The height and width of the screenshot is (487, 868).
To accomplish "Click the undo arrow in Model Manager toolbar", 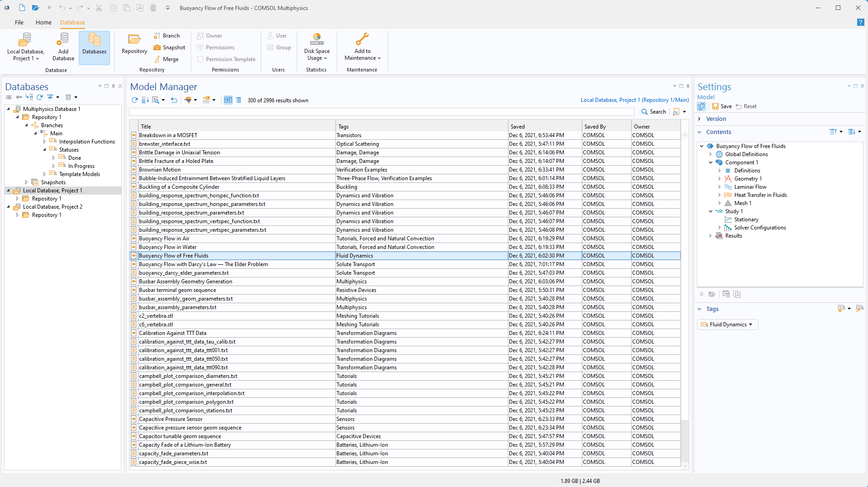I will (174, 100).
